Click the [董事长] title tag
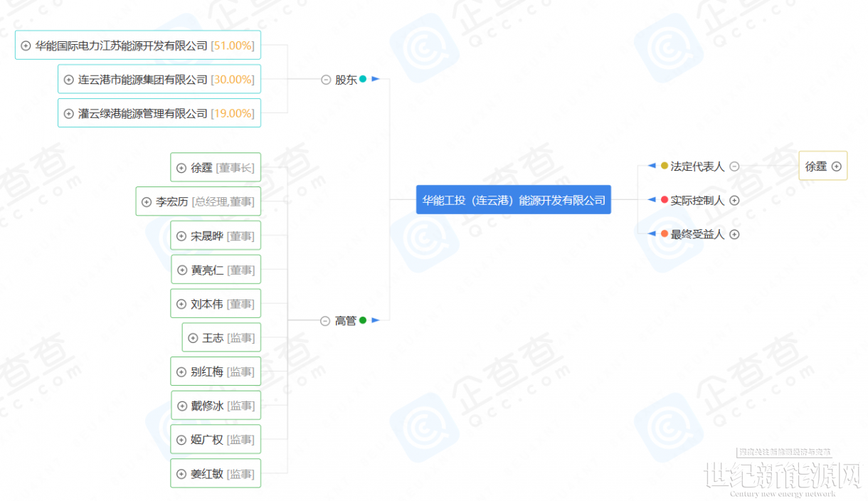 click(x=235, y=169)
